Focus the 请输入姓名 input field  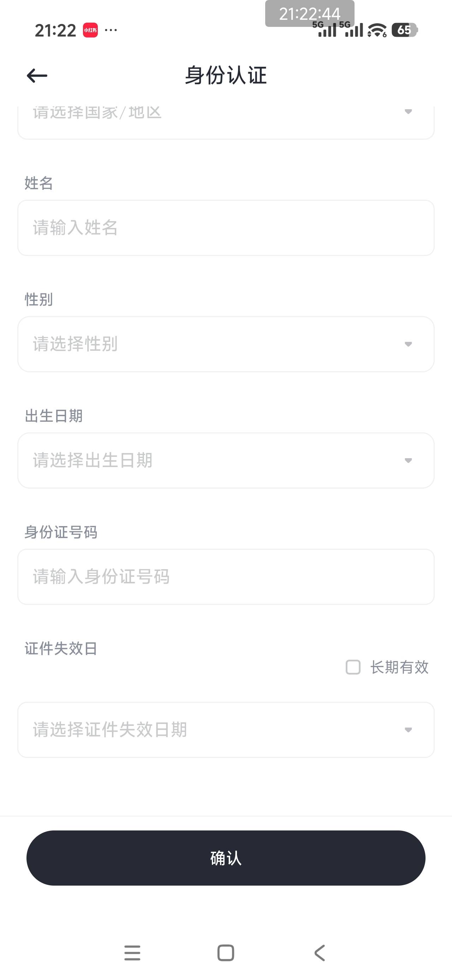click(x=226, y=228)
